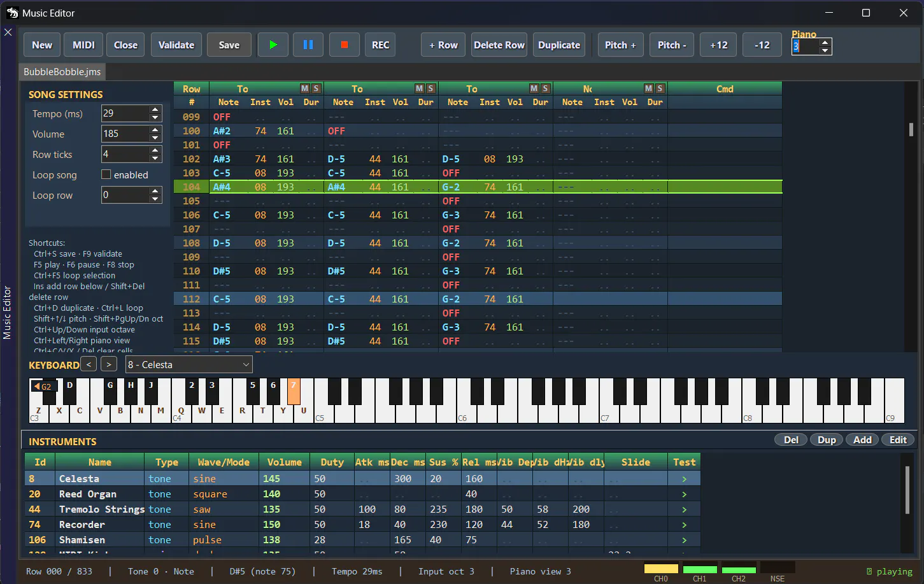Screen dimensions: 924x584
Task: Solo the first channel with S
Action: (316, 89)
